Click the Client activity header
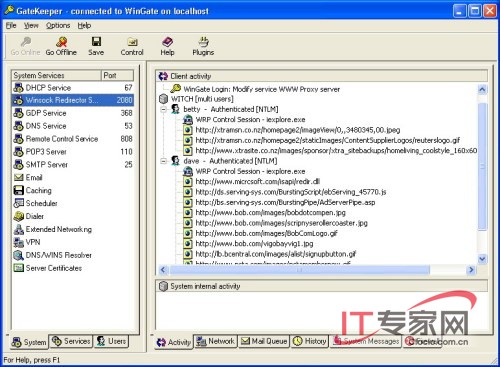500x367 pixels. (322, 76)
